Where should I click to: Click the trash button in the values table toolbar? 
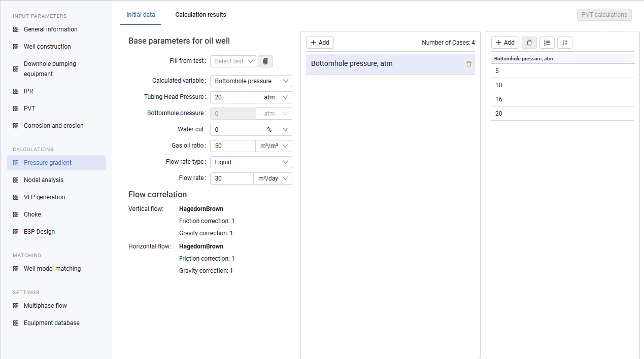[529, 43]
